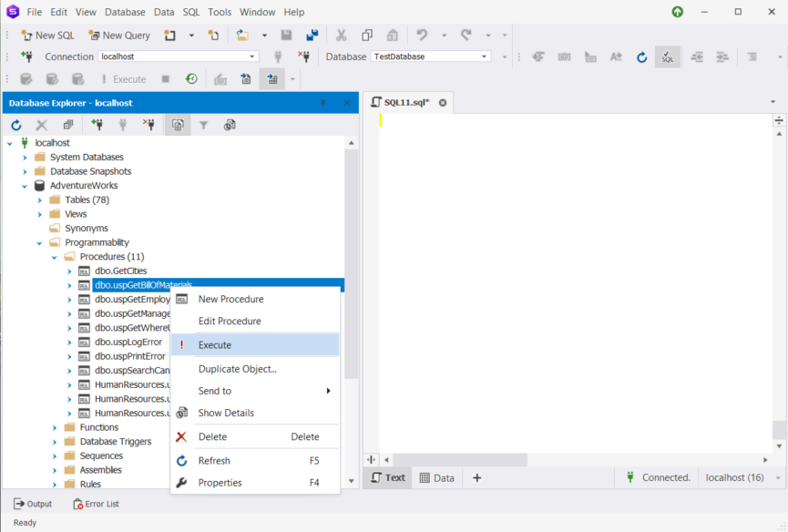
Task: Collapse the Procedures (11) node
Action: [x=54, y=256]
